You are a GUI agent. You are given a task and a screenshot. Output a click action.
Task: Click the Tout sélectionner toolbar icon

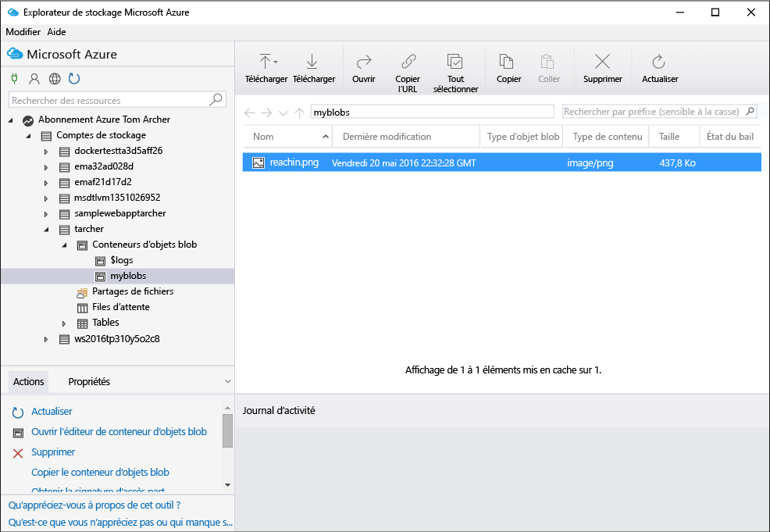[x=455, y=62]
